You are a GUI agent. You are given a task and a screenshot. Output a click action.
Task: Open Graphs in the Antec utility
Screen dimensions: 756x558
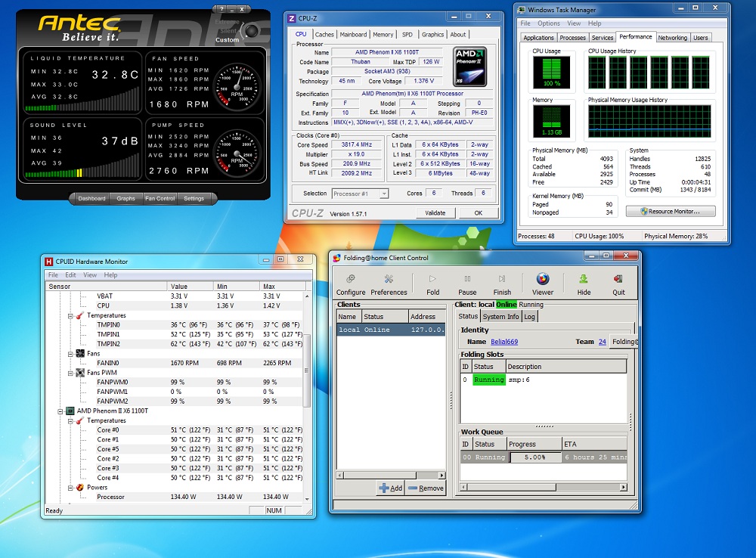[125, 198]
